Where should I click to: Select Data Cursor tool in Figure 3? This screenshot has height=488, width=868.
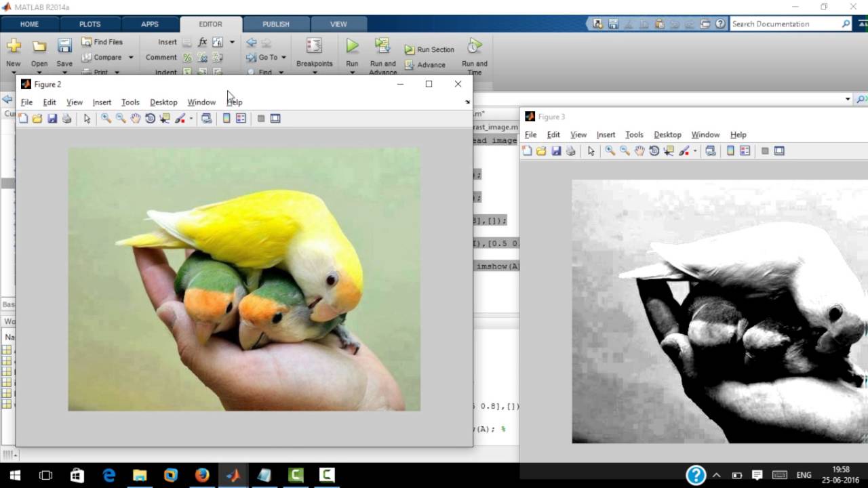point(669,151)
